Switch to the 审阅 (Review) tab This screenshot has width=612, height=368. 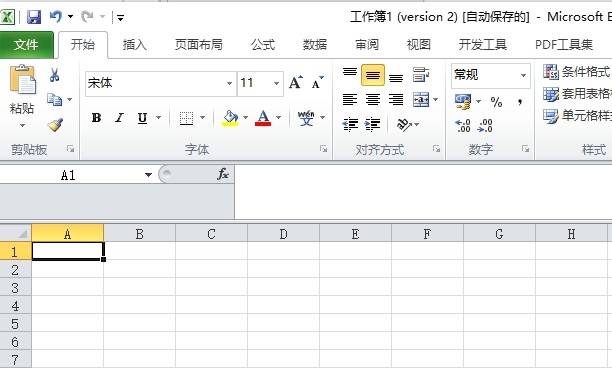(367, 44)
